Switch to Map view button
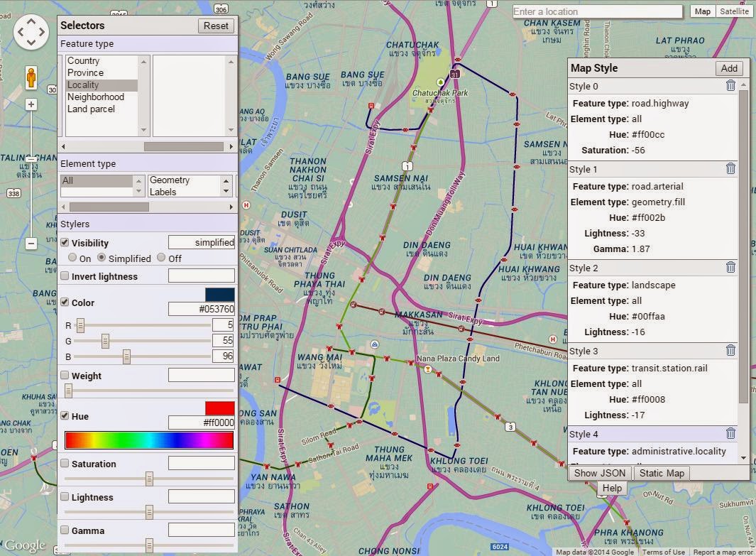 coord(703,11)
